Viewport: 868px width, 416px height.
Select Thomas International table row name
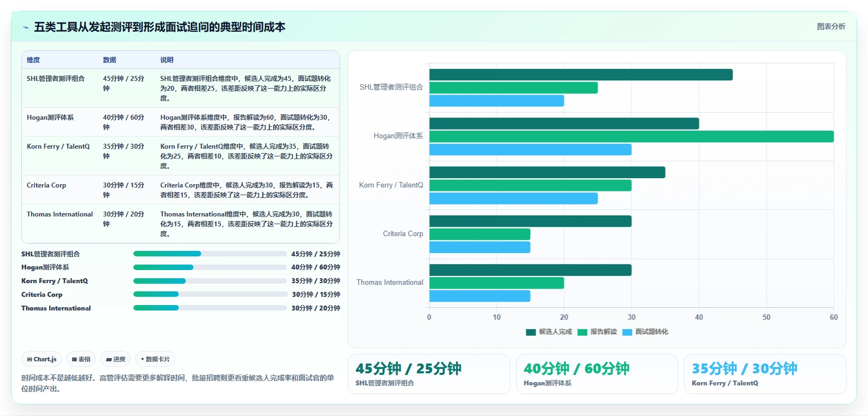pos(60,214)
